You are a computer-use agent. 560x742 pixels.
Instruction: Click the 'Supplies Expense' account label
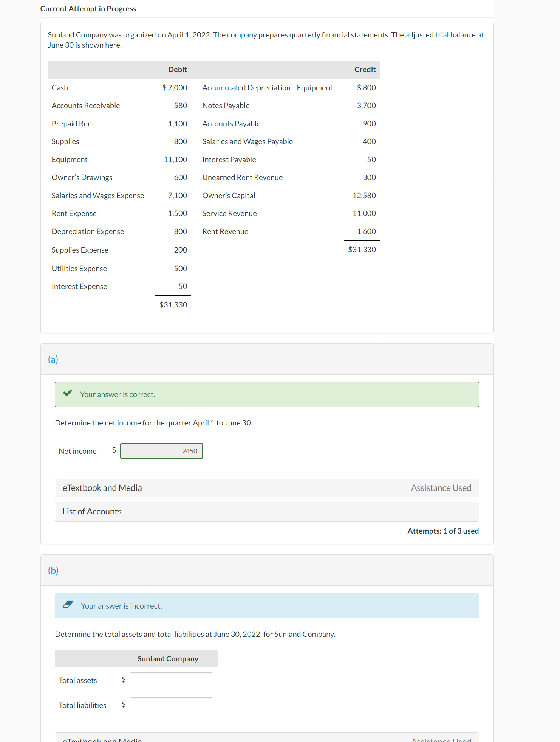[80, 250]
